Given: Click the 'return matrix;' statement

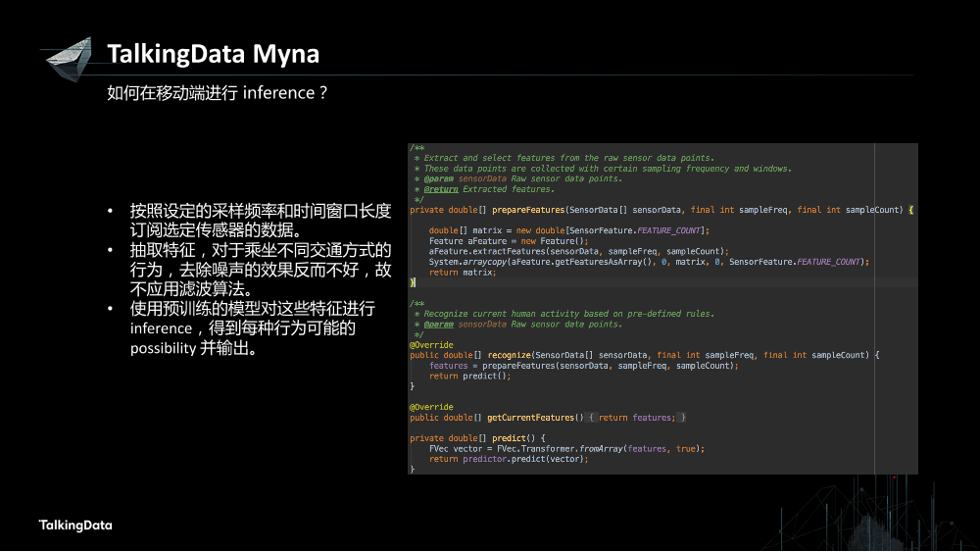Looking at the screenshot, I should click(463, 273).
